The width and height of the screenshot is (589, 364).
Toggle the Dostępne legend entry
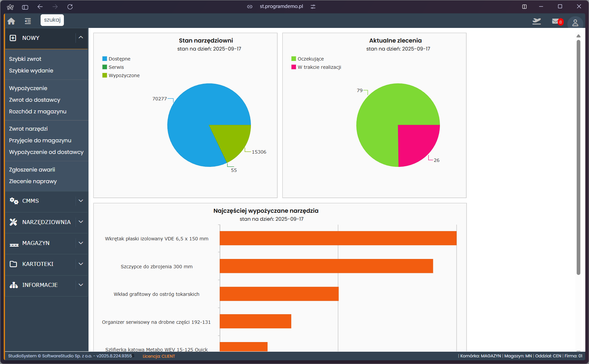pos(104,59)
